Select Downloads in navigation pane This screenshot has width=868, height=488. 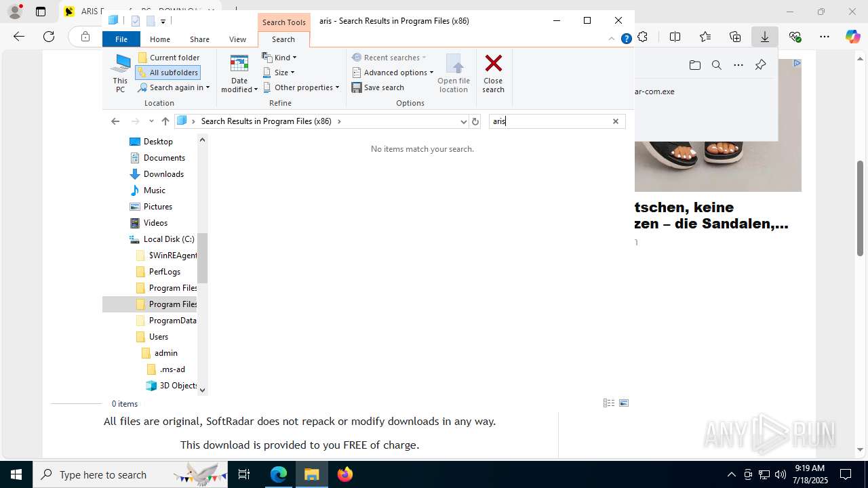click(x=163, y=174)
